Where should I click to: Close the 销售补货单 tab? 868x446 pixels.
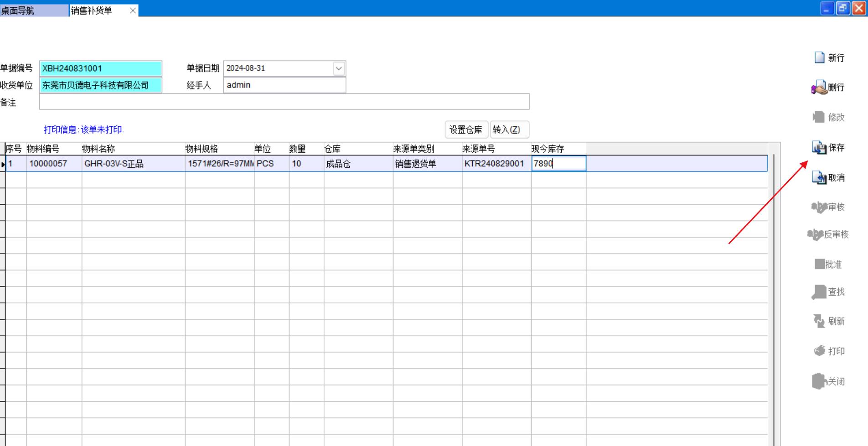click(133, 10)
